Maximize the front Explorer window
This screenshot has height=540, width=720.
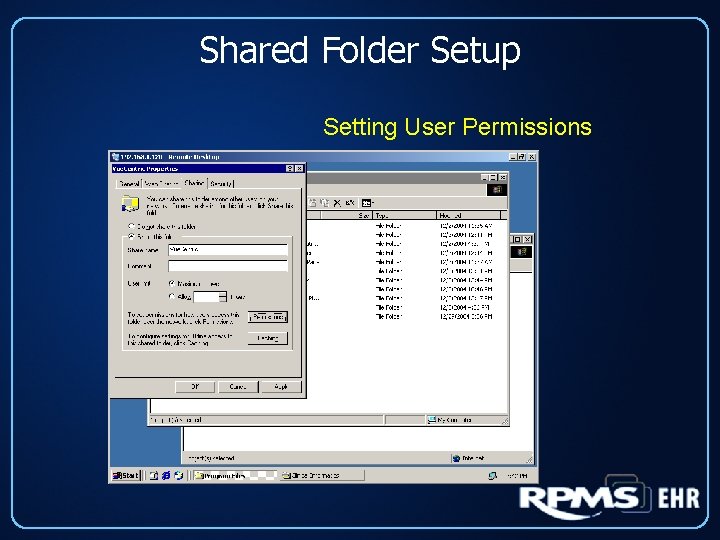[494, 177]
